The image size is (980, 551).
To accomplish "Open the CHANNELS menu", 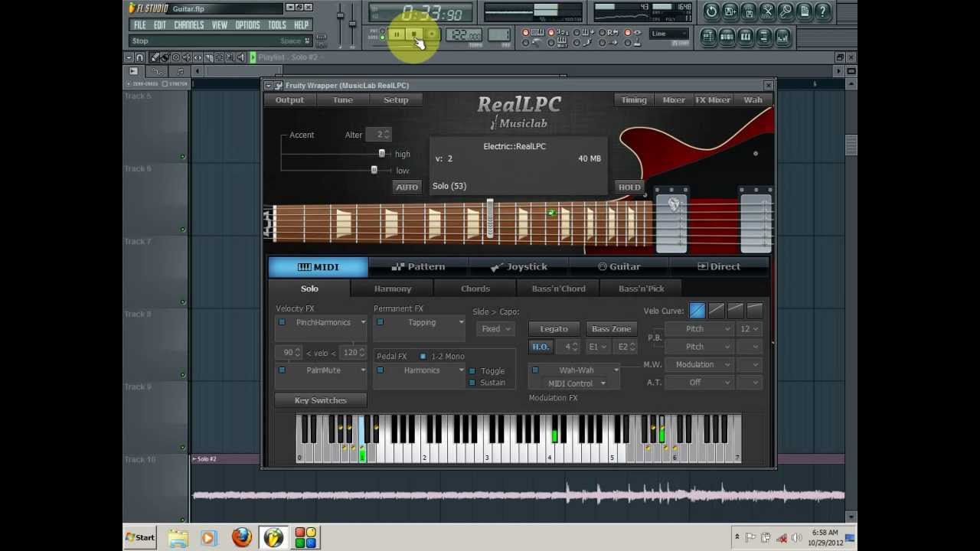I will 188,24.
